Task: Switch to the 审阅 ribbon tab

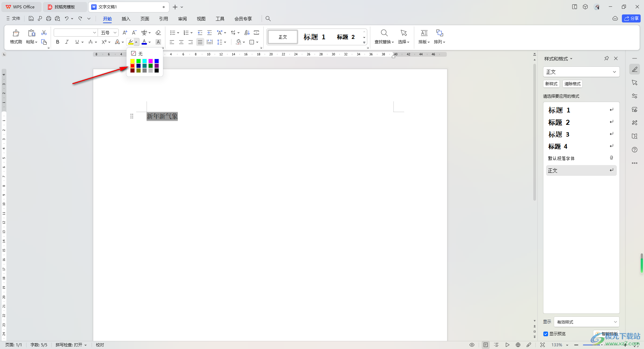Action: coord(182,19)
